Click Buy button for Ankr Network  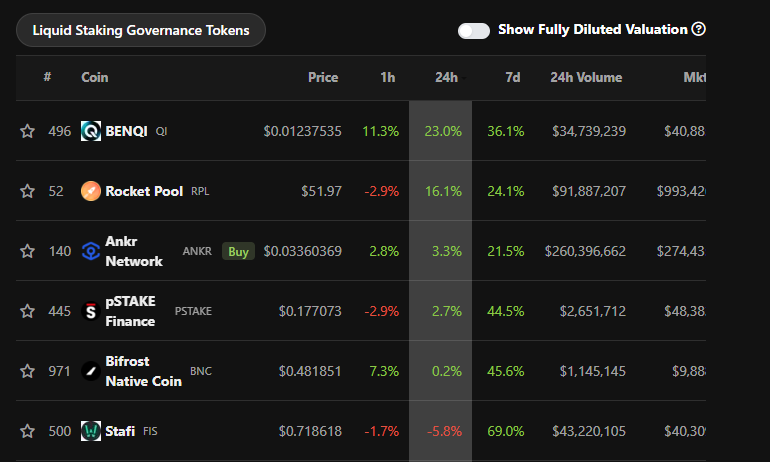coord(238,251)
